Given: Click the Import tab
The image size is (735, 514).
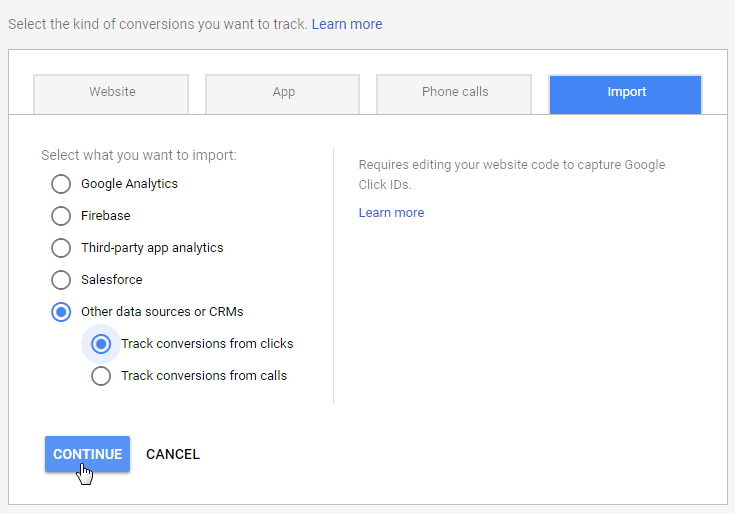Looking at the screenshot, I should point(626,93).
